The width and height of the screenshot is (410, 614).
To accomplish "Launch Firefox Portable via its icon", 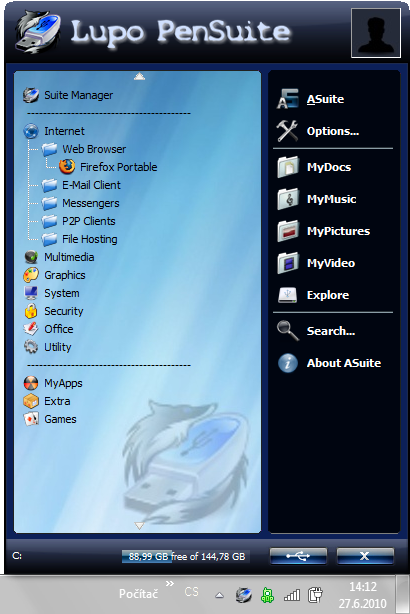I will 67,167.
